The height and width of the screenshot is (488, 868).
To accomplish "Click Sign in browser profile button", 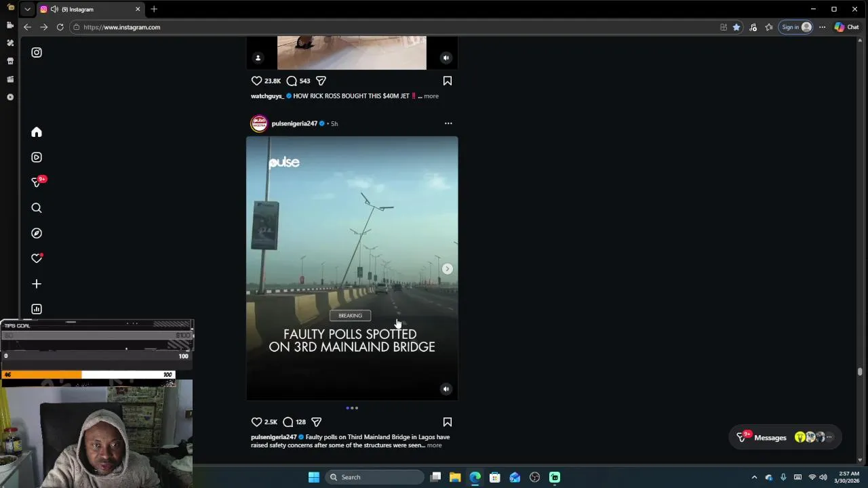I will [796, 27].
